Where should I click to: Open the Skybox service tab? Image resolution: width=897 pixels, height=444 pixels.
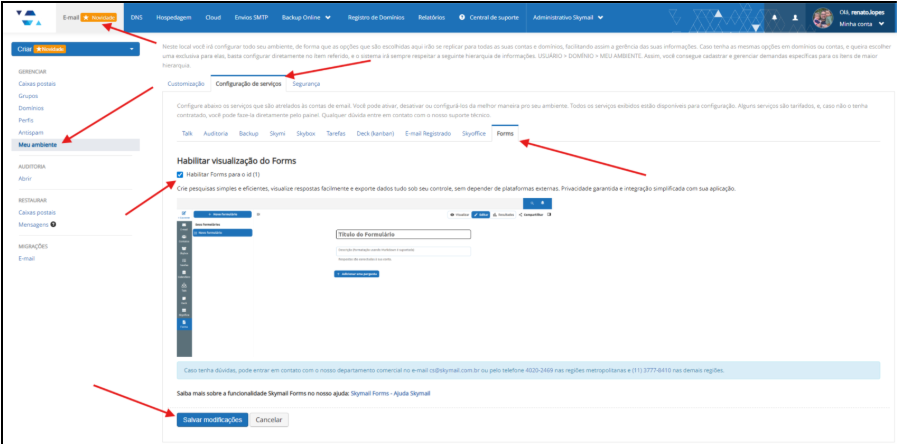click(x=306, y=132)
